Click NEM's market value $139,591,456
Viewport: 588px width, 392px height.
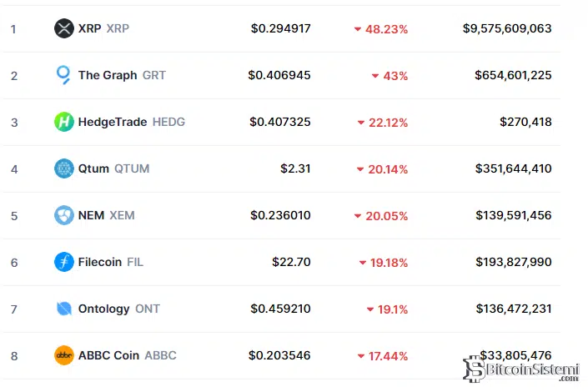pos(507,215)
